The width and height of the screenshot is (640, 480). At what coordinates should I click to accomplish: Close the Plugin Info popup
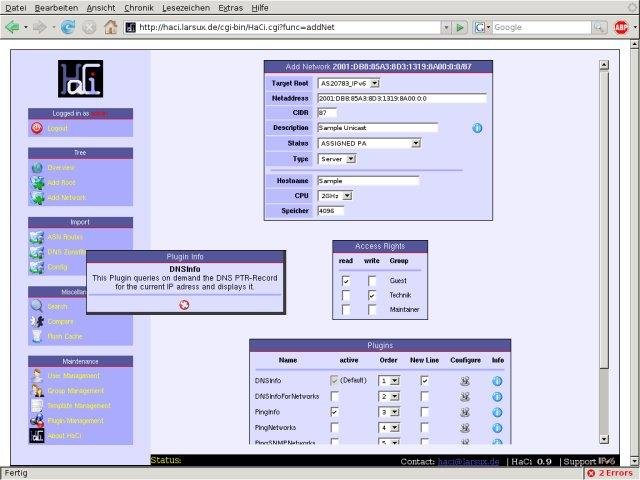point(184,304)
